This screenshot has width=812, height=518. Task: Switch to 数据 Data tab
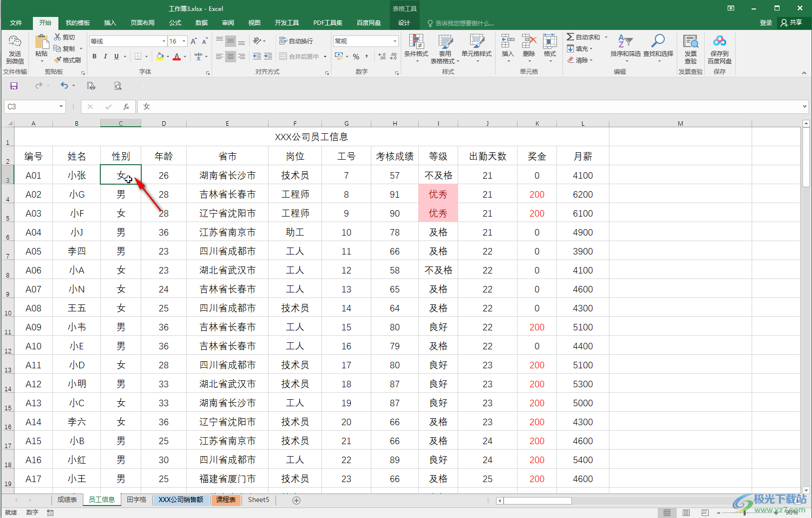pos(202,23)
